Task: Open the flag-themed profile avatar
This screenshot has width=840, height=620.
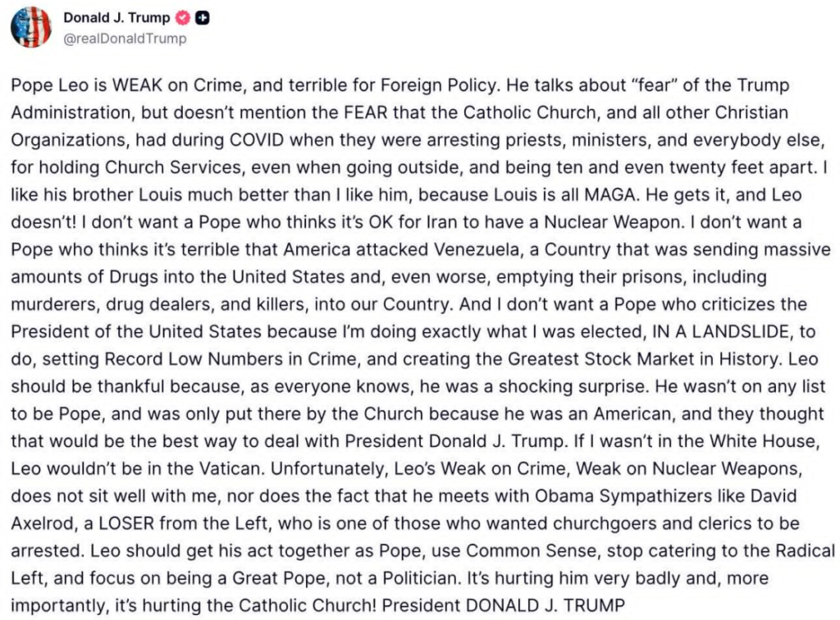Action: (31, 27)
